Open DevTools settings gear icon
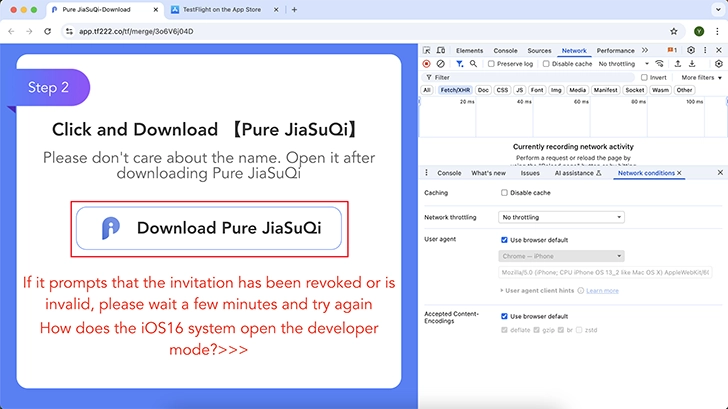The image size is (728, 409). pos(691,50)
